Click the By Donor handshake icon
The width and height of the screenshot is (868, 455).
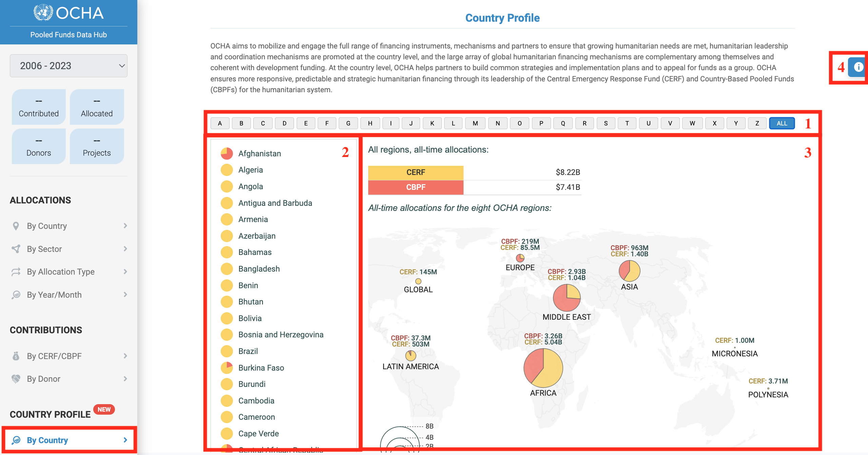click(x=16, y=379)
